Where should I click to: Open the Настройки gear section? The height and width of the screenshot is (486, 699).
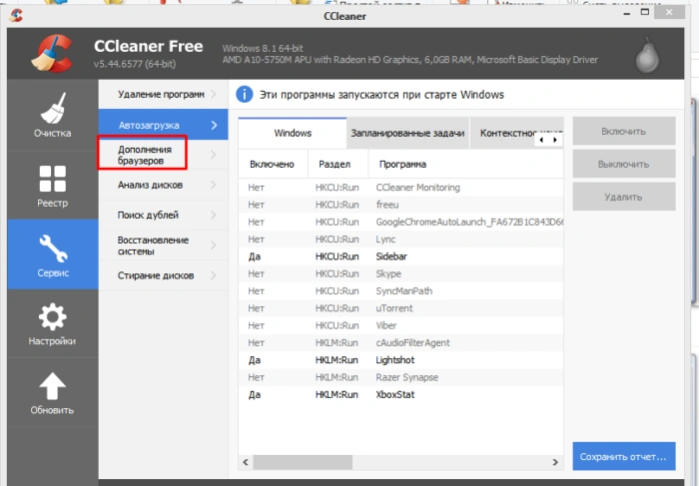click(53, 323)
